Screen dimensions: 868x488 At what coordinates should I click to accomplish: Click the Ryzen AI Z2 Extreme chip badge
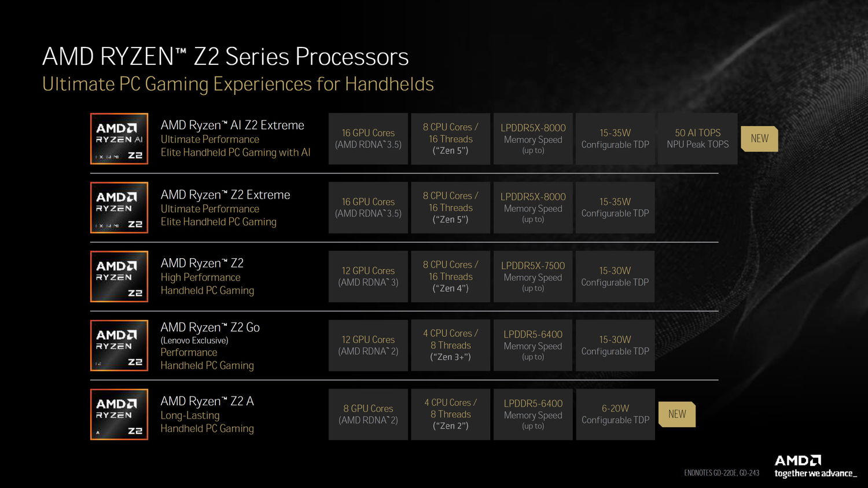point(119,139)
